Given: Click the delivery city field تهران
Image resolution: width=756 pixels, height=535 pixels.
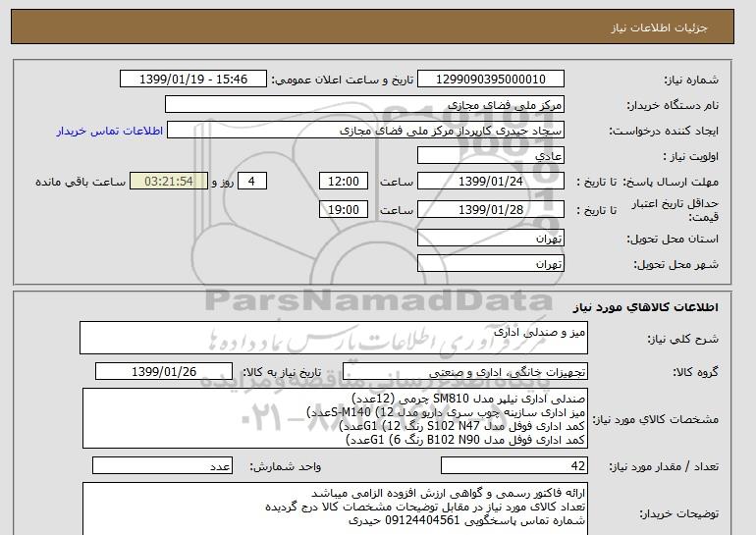Looking at the screenshot, I should click(x=491, y=263).
